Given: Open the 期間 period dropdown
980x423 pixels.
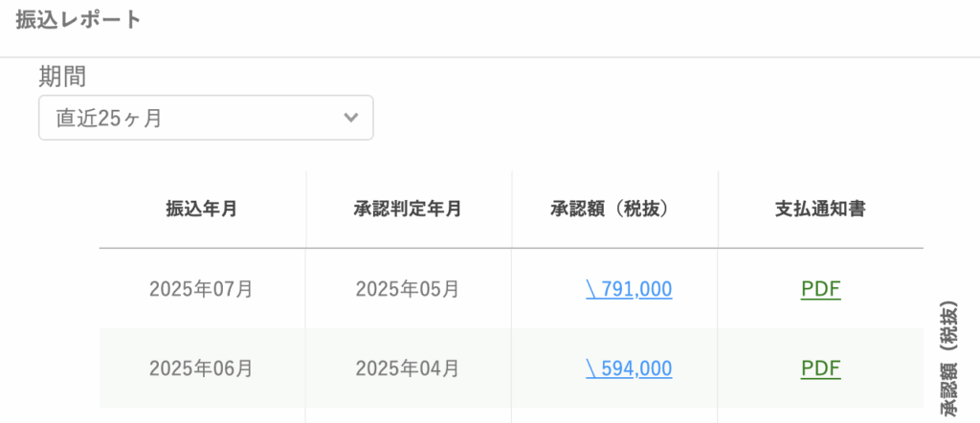Looking at the screenshot, I should (207, 118).
